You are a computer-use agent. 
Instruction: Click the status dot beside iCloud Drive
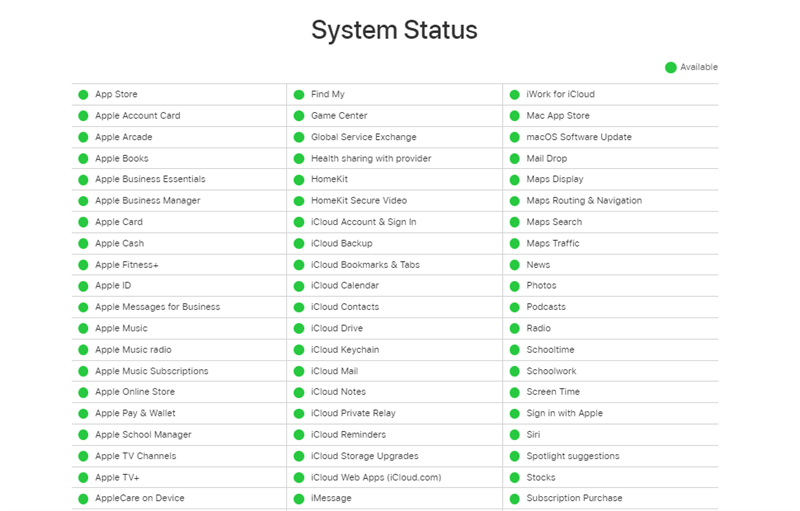tap(299, 329)
